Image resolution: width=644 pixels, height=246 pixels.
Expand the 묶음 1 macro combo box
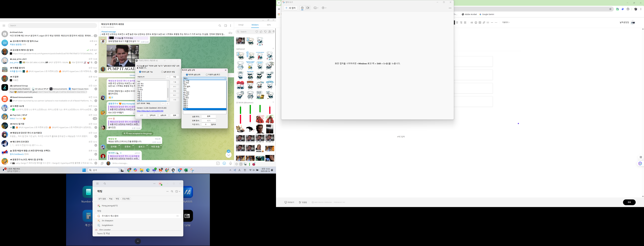click(225, 79)
